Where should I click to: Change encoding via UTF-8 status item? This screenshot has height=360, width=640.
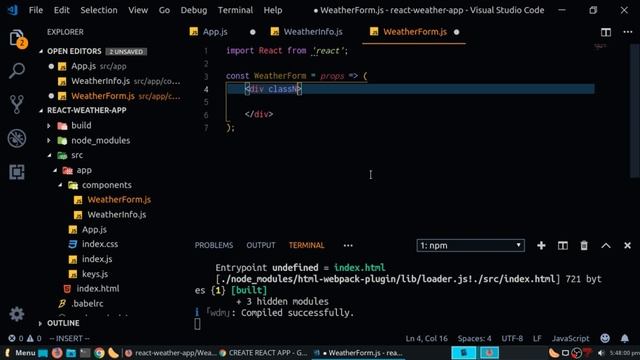click(x=512, y=338)
